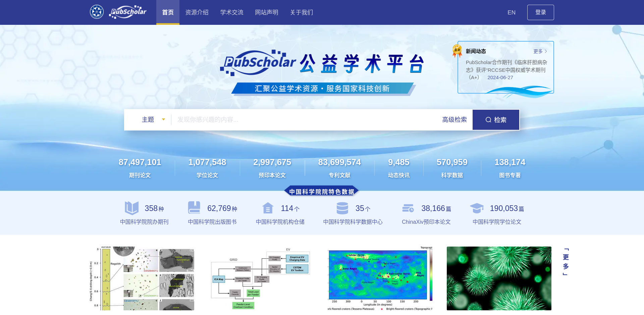Click the Chinese Academy of Sciences logo

pyautogui.click(x=97, y=12)
